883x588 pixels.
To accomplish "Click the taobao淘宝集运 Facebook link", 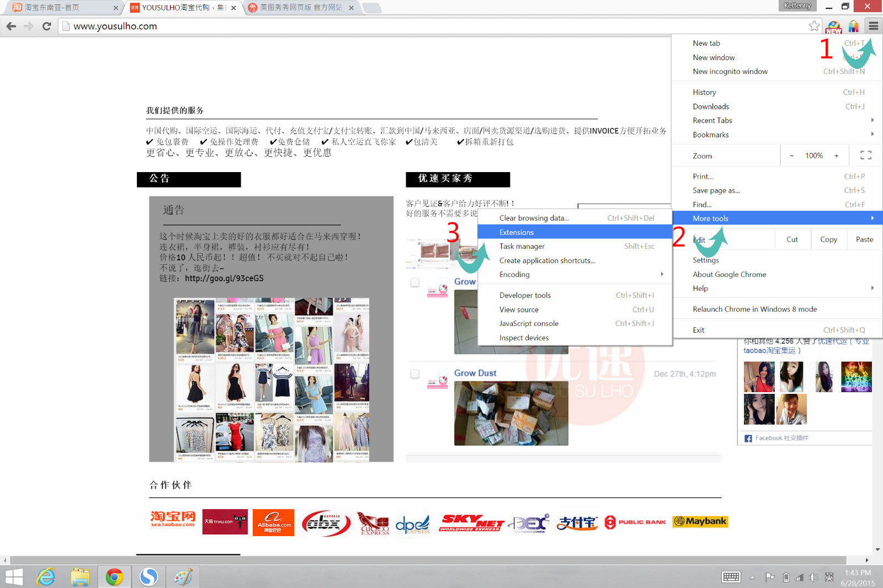I will coord(772,351).
